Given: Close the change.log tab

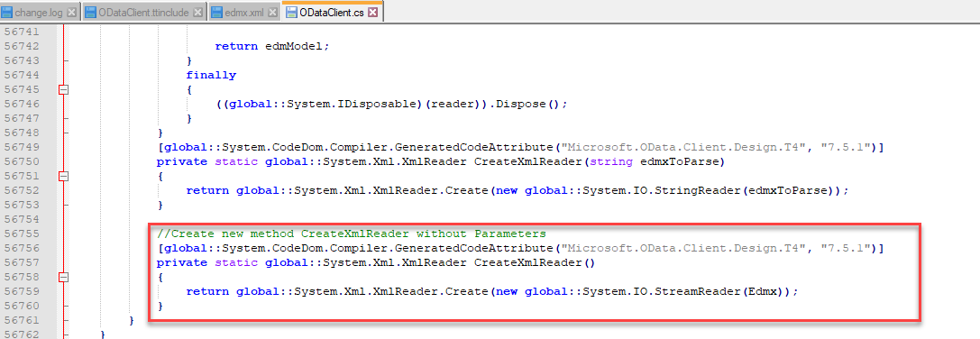Looking at the screenshot, I should point(71,13).
